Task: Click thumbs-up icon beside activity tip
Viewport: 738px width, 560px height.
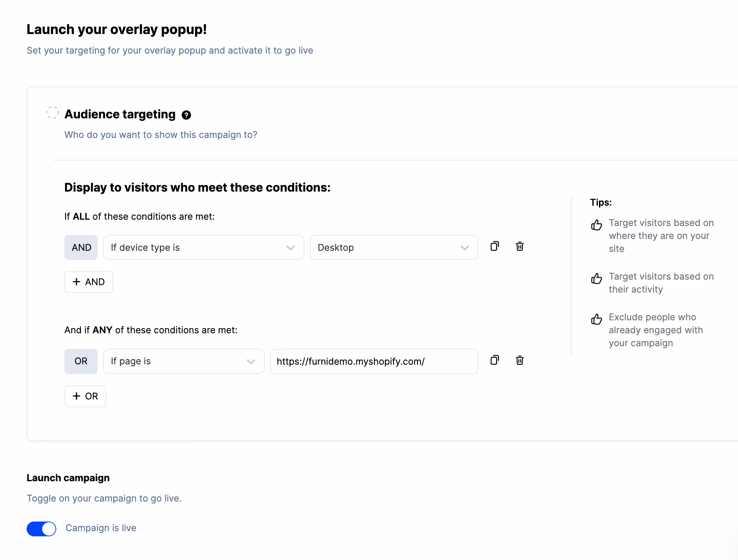Action: 596,278
